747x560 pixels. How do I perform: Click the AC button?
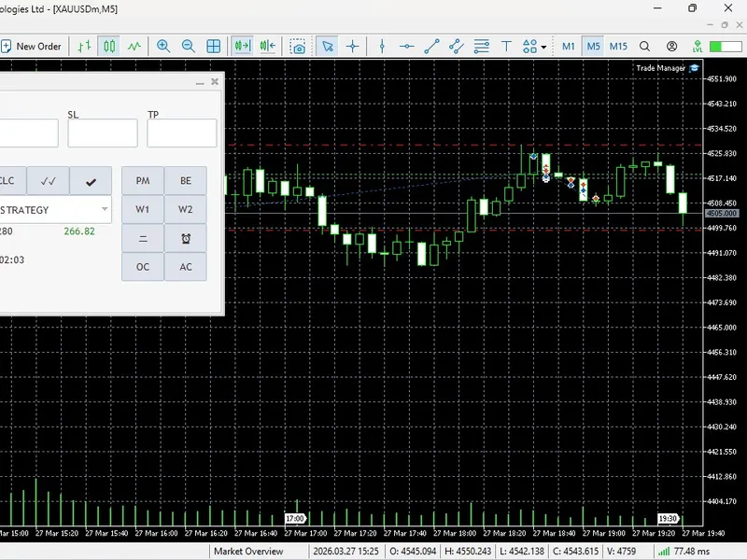pyautogui.click(x=185, y=267)
